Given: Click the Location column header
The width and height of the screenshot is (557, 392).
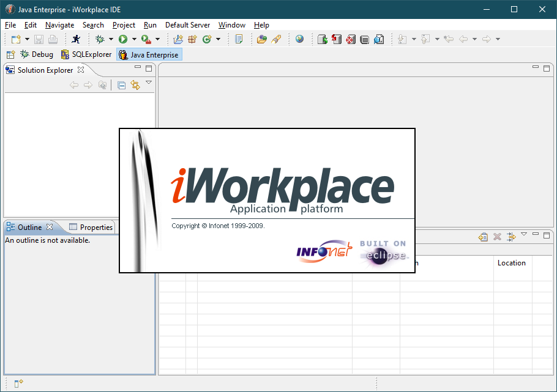Looking at the screenshot, I should pos(512,263).
